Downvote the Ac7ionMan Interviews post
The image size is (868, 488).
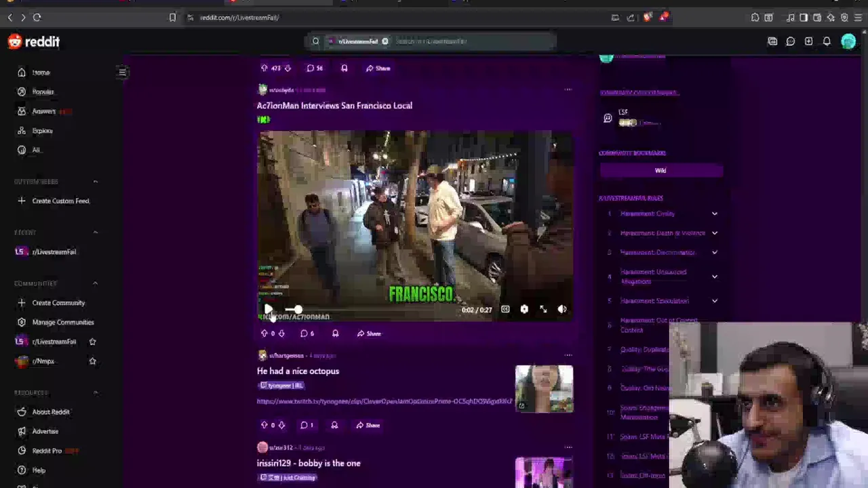281,333
